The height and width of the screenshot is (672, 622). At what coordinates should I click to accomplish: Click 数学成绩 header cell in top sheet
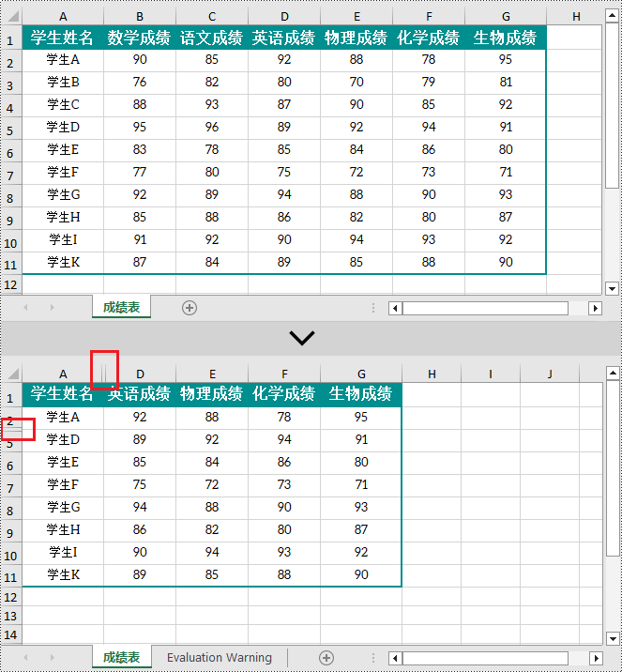tap(139, 38)
